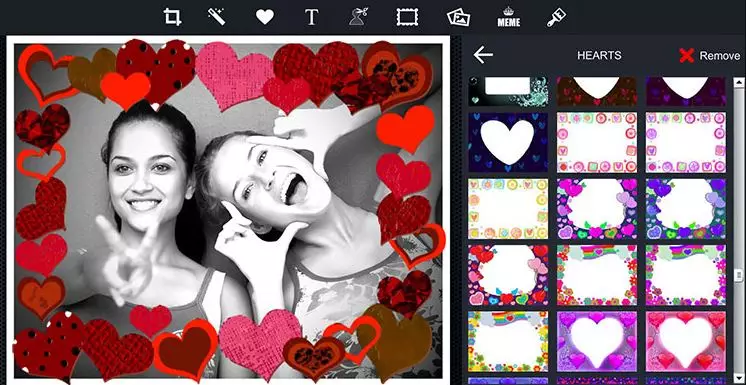
Task: Click the HEARTS category title
Action: [x=599, y=55]
